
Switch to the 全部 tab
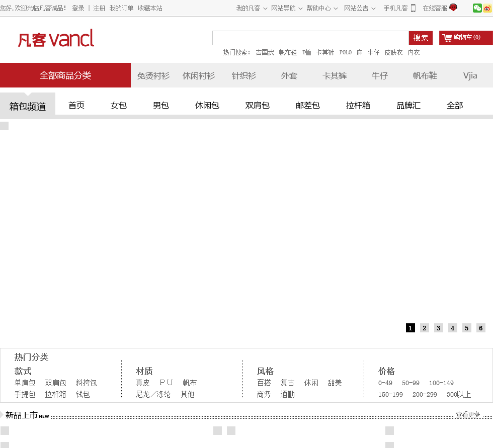pos(455,106)
